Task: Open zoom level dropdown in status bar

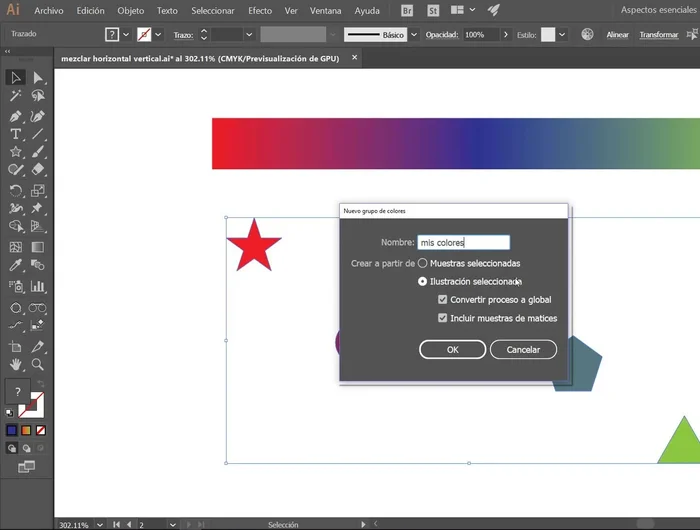Action: [x=100, y=525]
